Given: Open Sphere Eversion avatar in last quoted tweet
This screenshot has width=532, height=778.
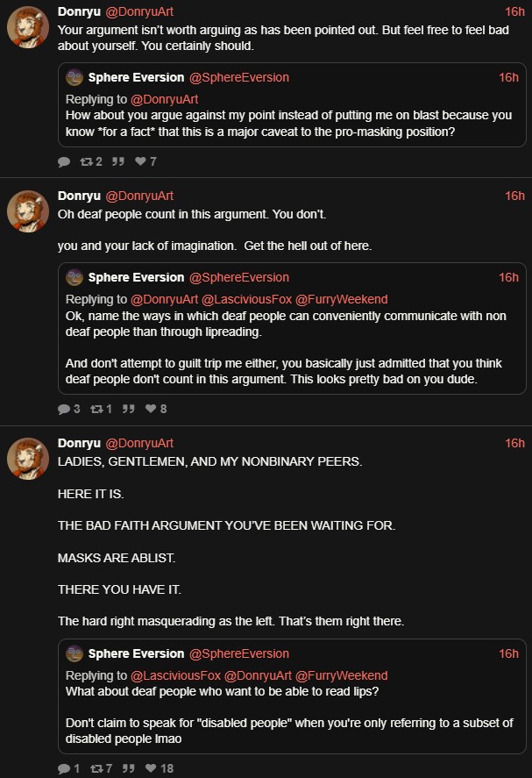Looking at the screenshot, I should click(74, 653).
